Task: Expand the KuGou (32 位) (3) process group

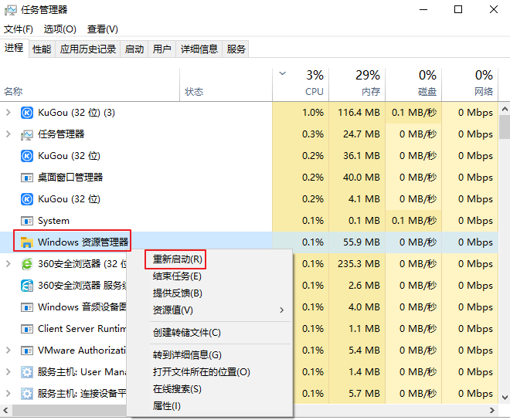Action: coord(8,113)
